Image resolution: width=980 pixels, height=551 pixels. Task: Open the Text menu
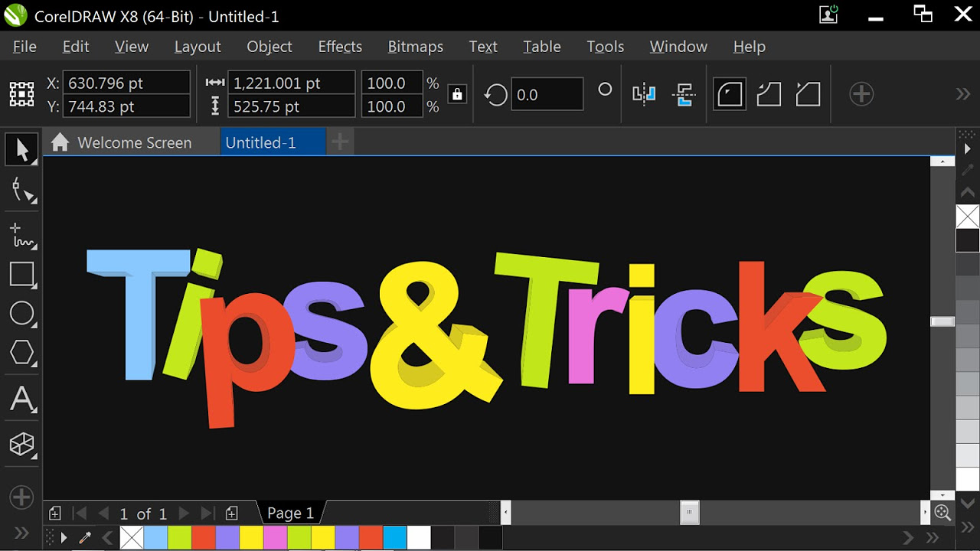(483, 47)
